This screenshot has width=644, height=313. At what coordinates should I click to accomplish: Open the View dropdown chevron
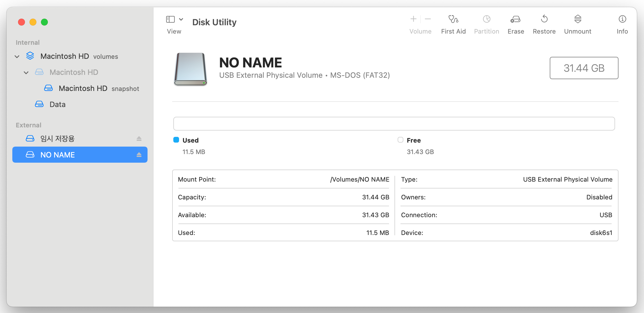181,19
